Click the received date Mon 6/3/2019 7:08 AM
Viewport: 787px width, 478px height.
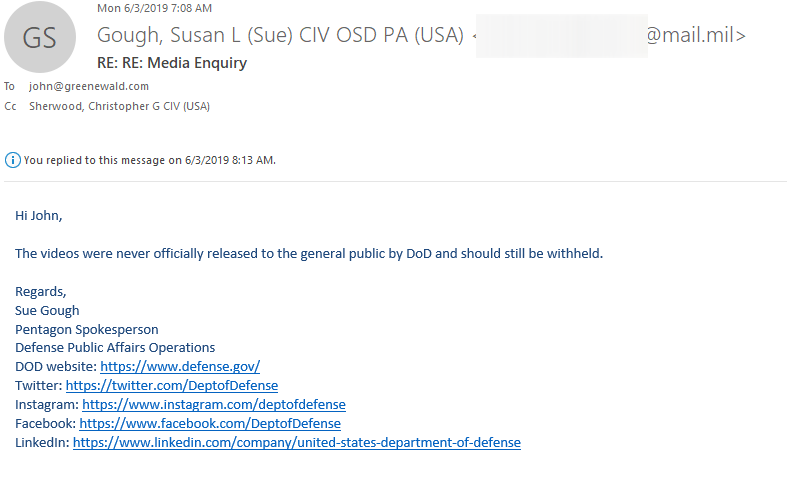pos(155,8)
